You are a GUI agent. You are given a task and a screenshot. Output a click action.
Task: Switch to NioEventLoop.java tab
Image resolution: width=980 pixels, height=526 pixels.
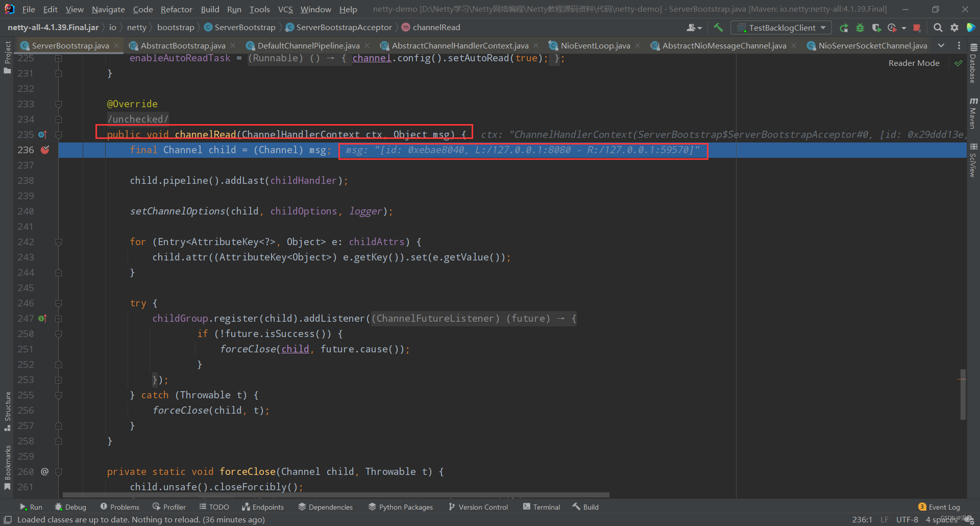(595, 45)
